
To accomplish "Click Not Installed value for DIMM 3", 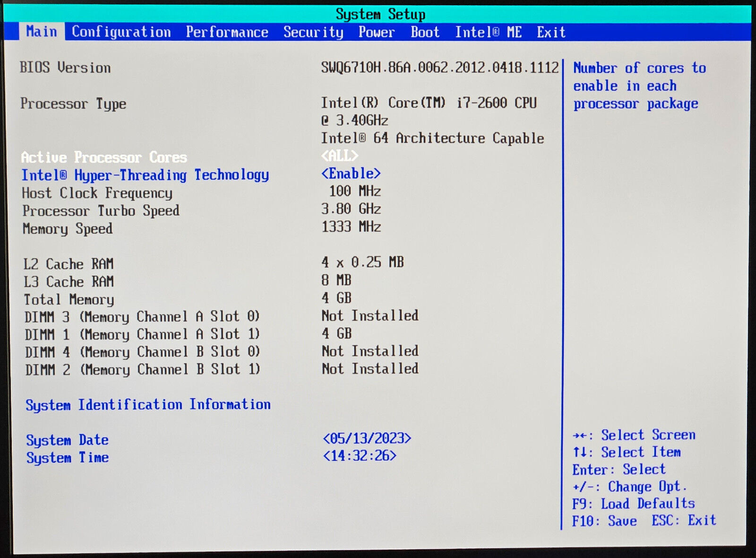I will coord(370,315).
